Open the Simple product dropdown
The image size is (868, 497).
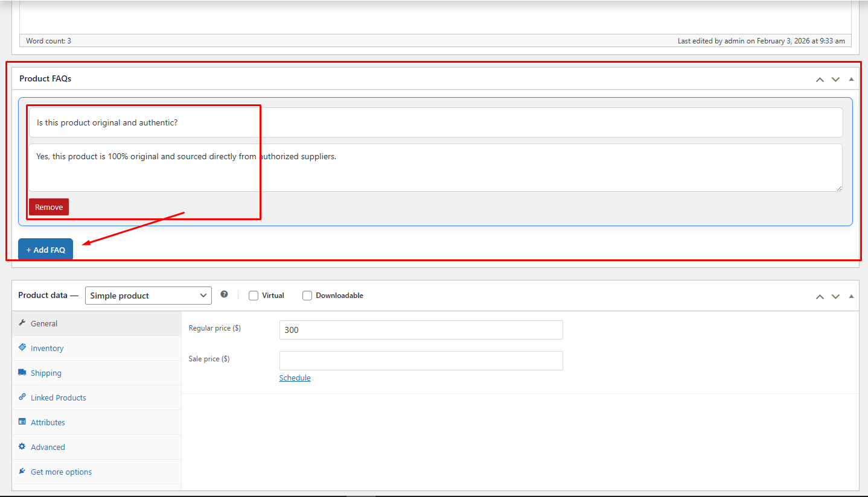pos(148,295)
